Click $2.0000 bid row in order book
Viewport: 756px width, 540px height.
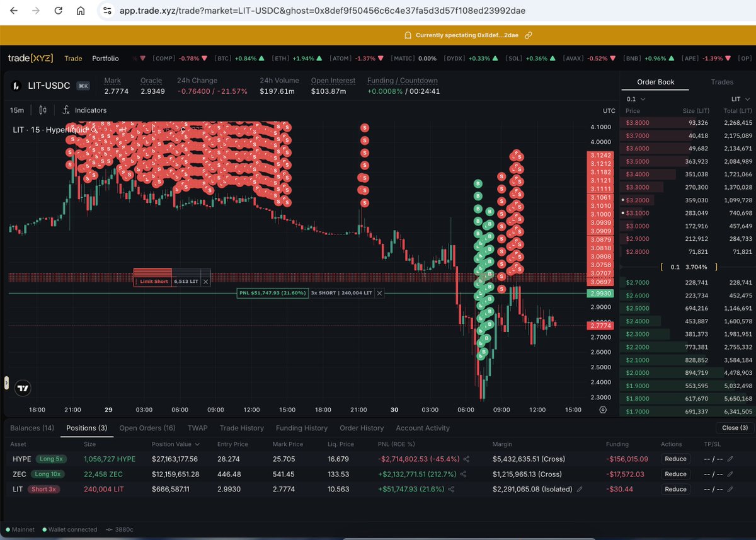point(688,373)
